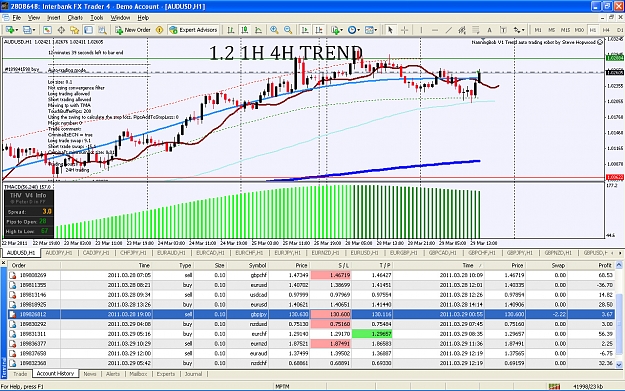This screenshot has height=391, width=625.
Task: Switch to M15 timeframe
Action: coord(565,30)
